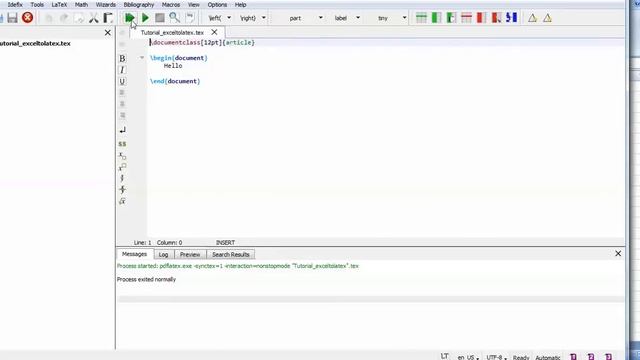Image resolution: width=640 pixels, height=360 pixels.
Task: Insert a square root with the root icon
Action: tap(122, 201)
